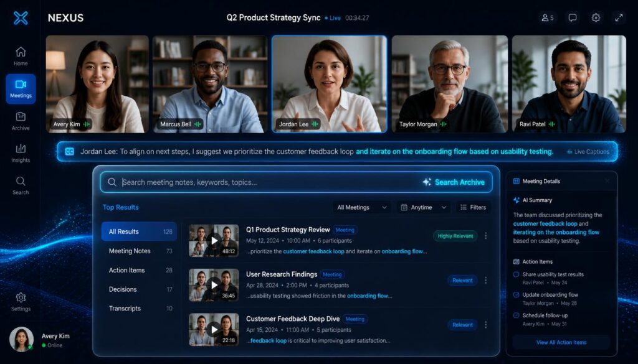Expand meeting to fullscreen
The width and height of the screenshot is (638, 364).
619,18
